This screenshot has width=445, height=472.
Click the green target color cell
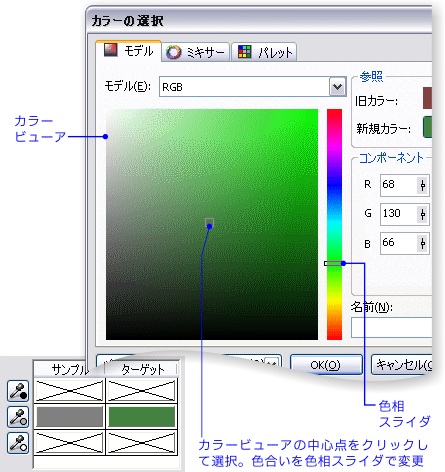point(142,417)
